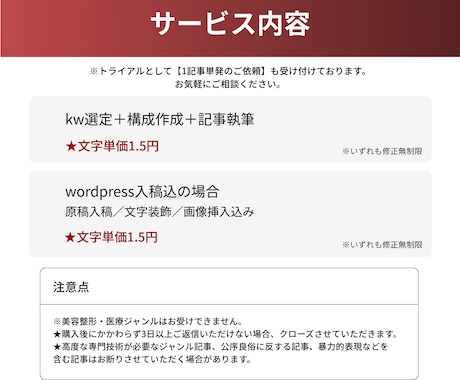Viewport: 460px width, 380px height.
Task: Click the ★文字単価1.5円 price under kw選定
Action: [x=112, y=146]
